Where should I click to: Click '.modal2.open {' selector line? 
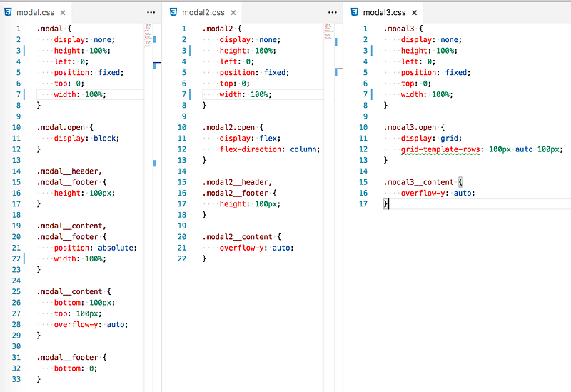coord(233,128)
